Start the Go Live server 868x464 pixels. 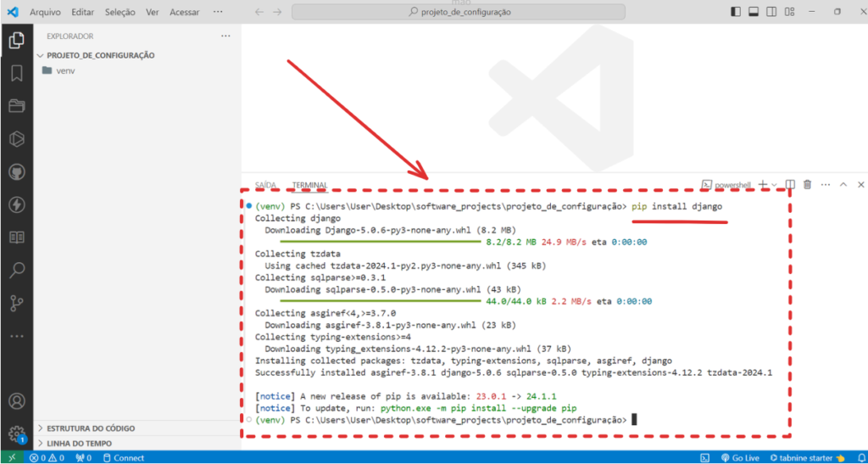739,458
